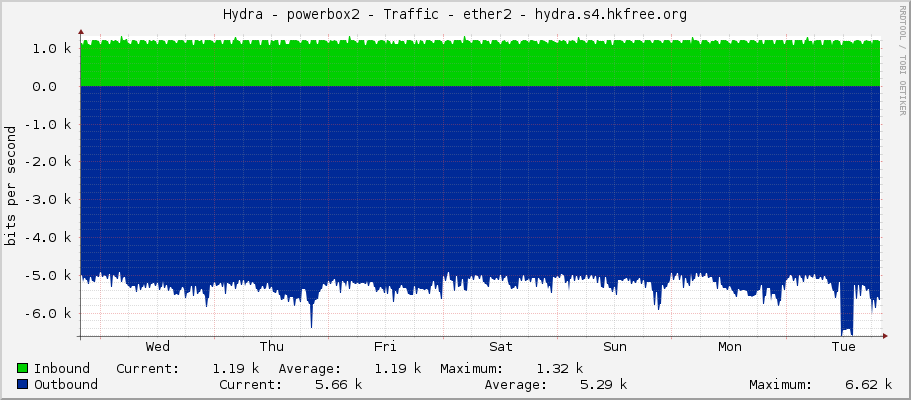911x400 pixels.
Task: Click the Inbound maximum value '1.32 k'
Action: [559, 368]
